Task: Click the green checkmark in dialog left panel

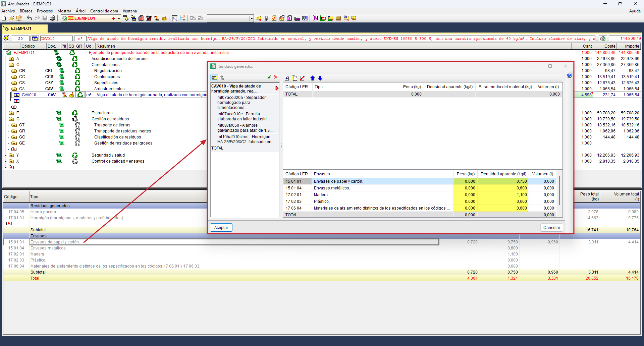Action: (x=269, y=77)
